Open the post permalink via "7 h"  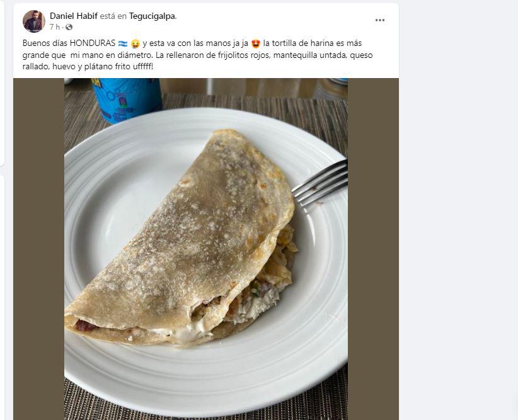54,27
